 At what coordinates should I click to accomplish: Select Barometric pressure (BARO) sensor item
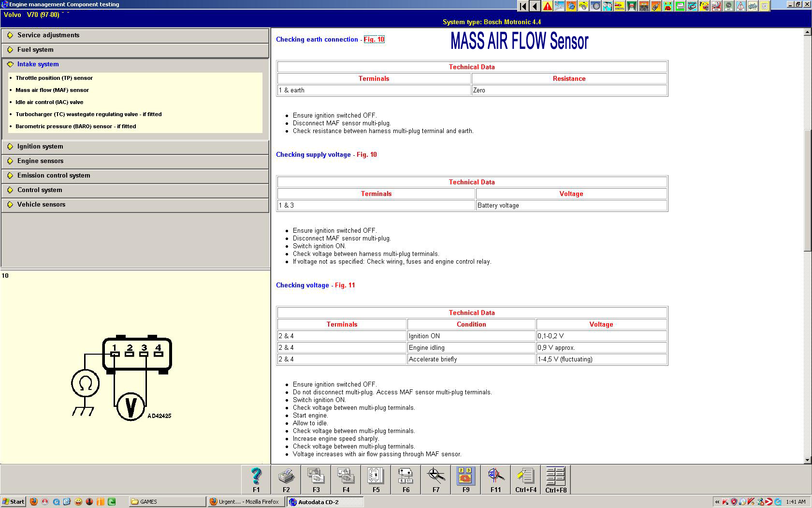(x=76, y=126)
